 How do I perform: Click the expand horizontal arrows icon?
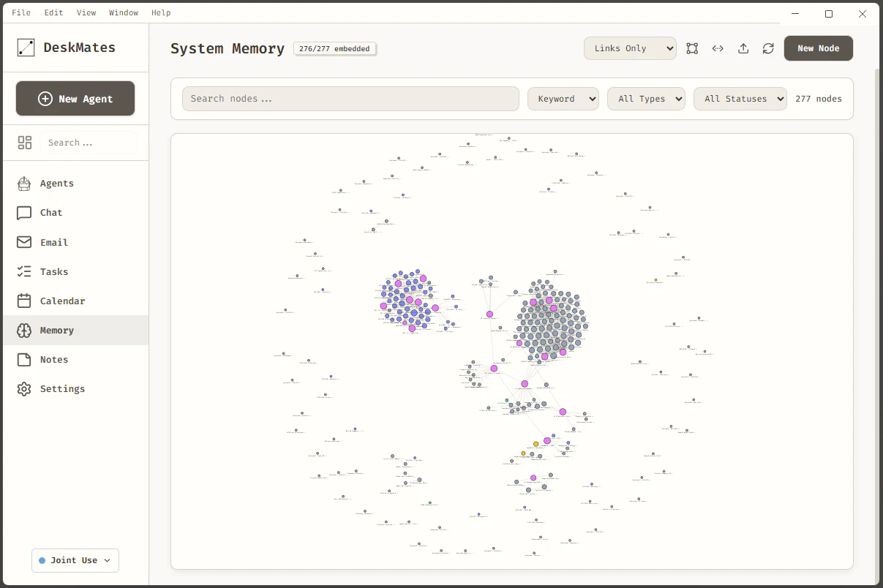tap(718, 48)
